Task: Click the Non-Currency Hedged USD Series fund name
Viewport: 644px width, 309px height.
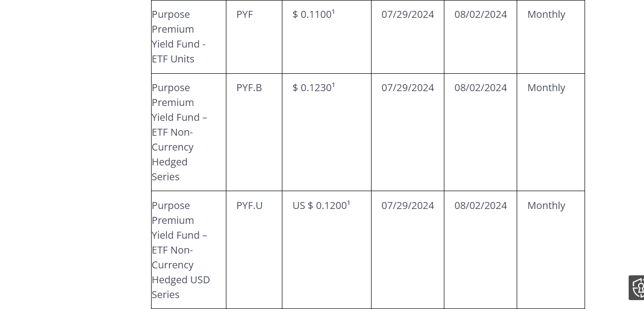Action: tap(180, 250)
